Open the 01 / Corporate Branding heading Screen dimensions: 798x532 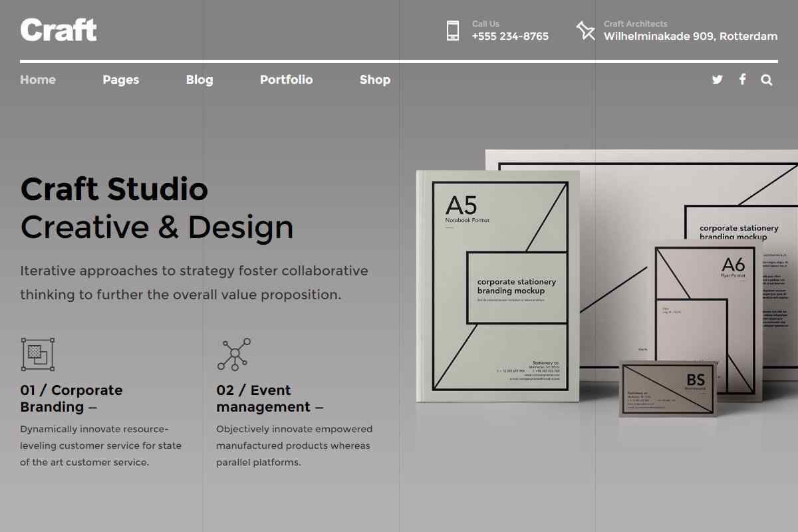[x=71, y=398]
